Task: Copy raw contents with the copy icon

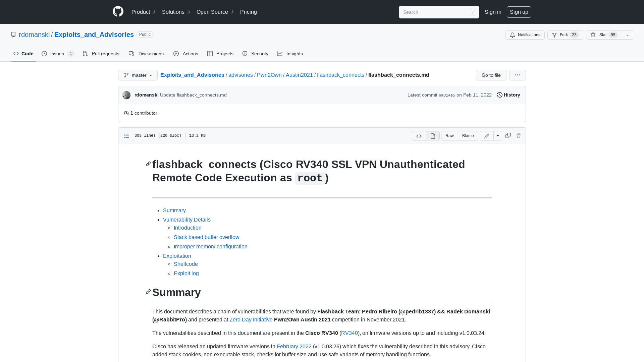Action: (508, 135)
